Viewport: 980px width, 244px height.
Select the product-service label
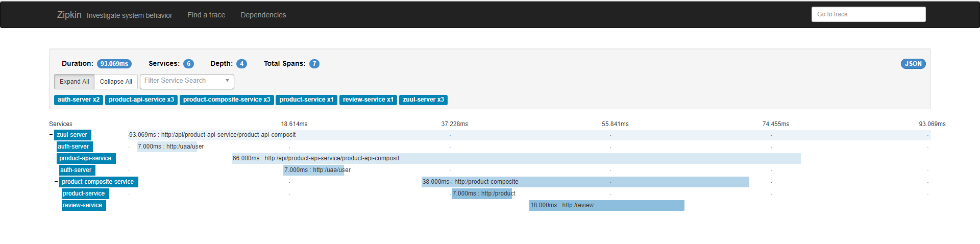84,193
